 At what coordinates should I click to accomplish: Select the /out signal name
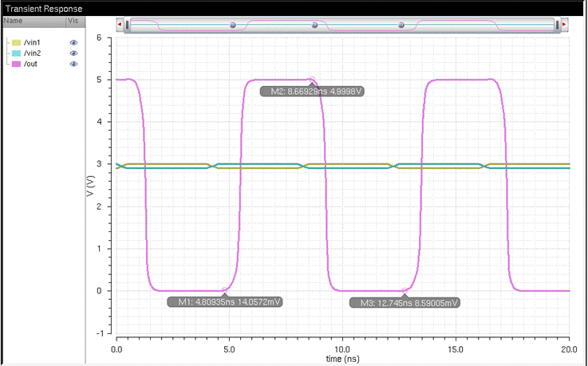point(30,64)
